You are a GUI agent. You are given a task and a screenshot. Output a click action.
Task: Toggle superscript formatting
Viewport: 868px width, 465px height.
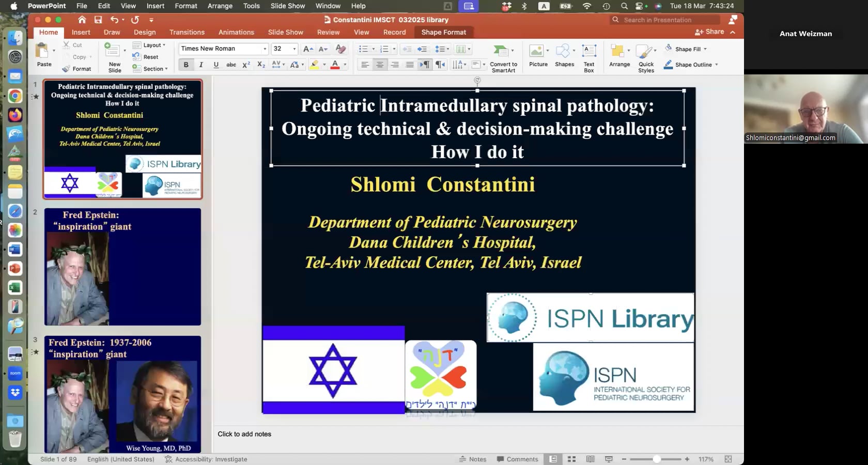pos(246,65)
